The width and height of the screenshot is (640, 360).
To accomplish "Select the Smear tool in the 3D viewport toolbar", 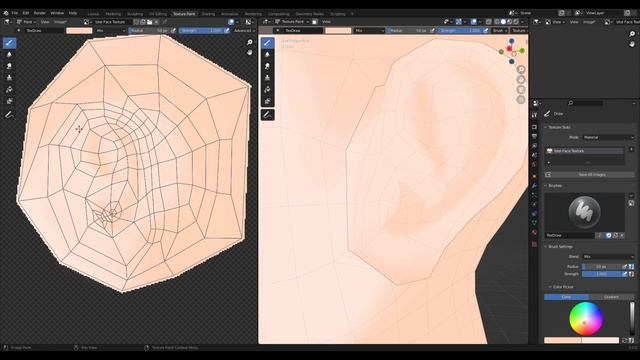I will pyautogui.click(x=267, y=66).
